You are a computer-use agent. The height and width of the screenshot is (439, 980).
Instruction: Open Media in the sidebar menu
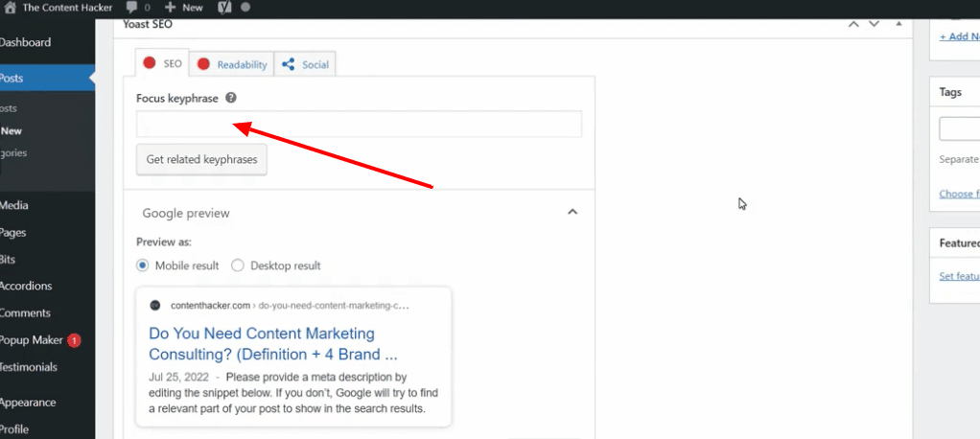(14, 205)
